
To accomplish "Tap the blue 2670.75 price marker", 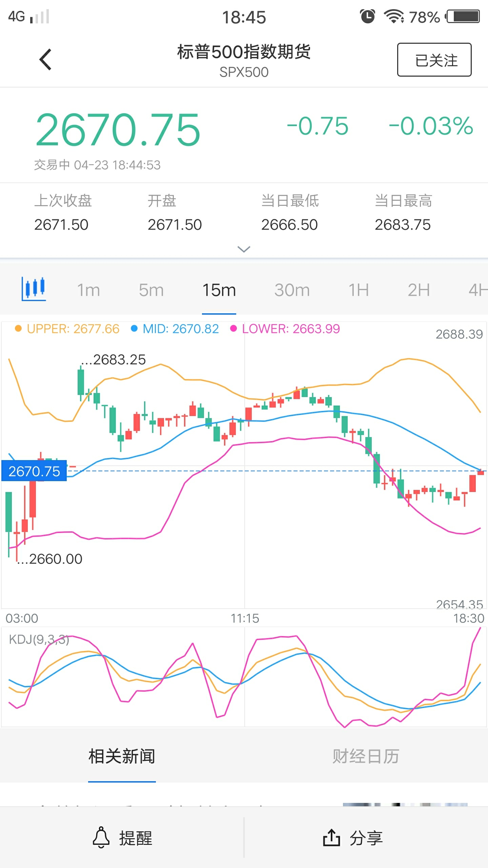I will (x=34, y=471).
